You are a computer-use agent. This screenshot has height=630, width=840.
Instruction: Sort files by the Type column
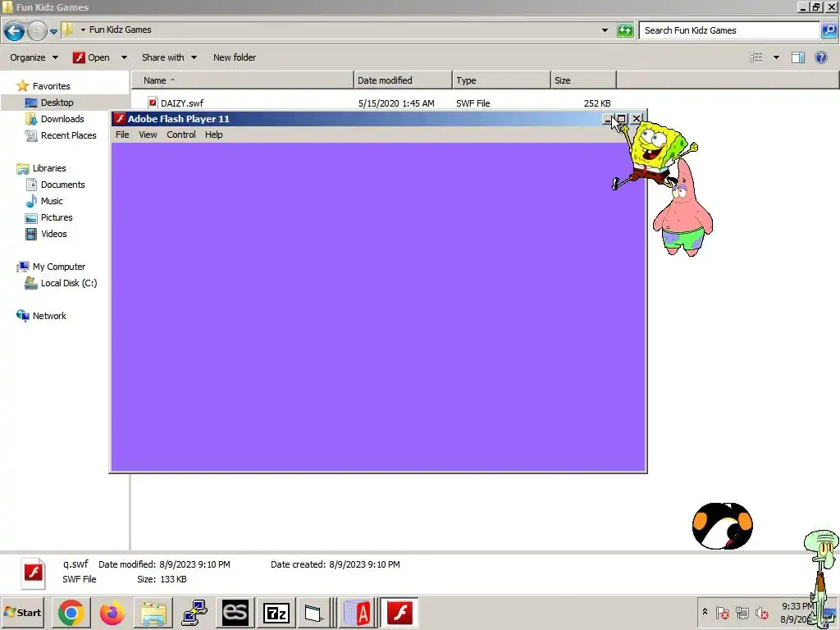coord(501,80)
